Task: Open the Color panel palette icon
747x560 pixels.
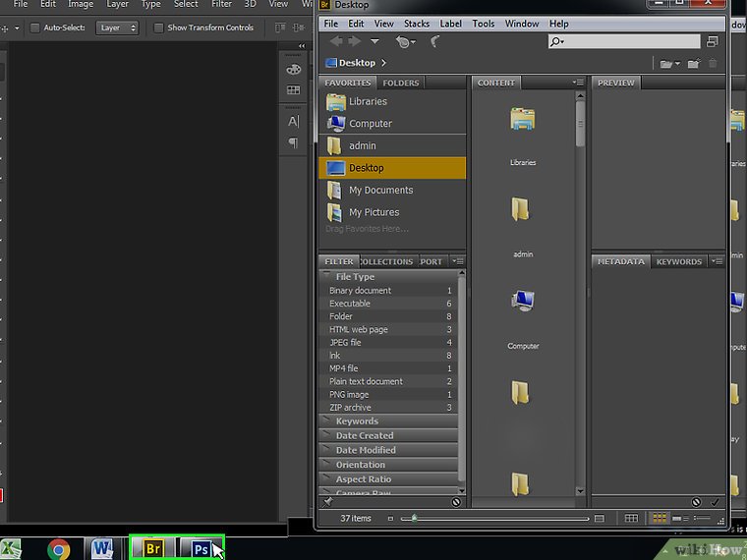Action: (293, 69)
